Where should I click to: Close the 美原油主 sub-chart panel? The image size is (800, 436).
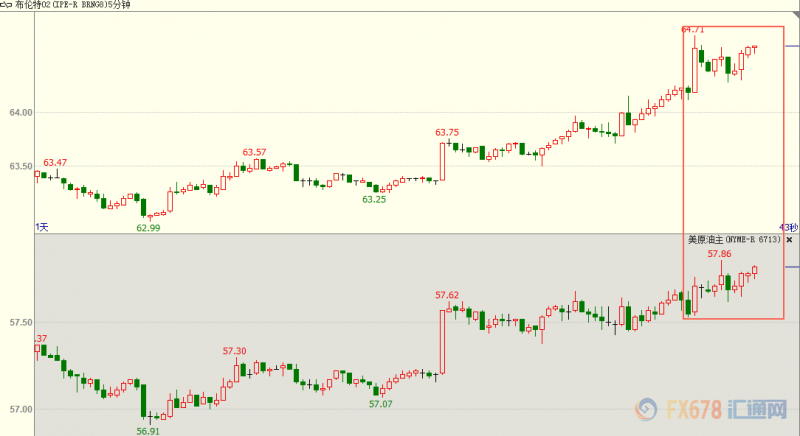tap(789, 240)
